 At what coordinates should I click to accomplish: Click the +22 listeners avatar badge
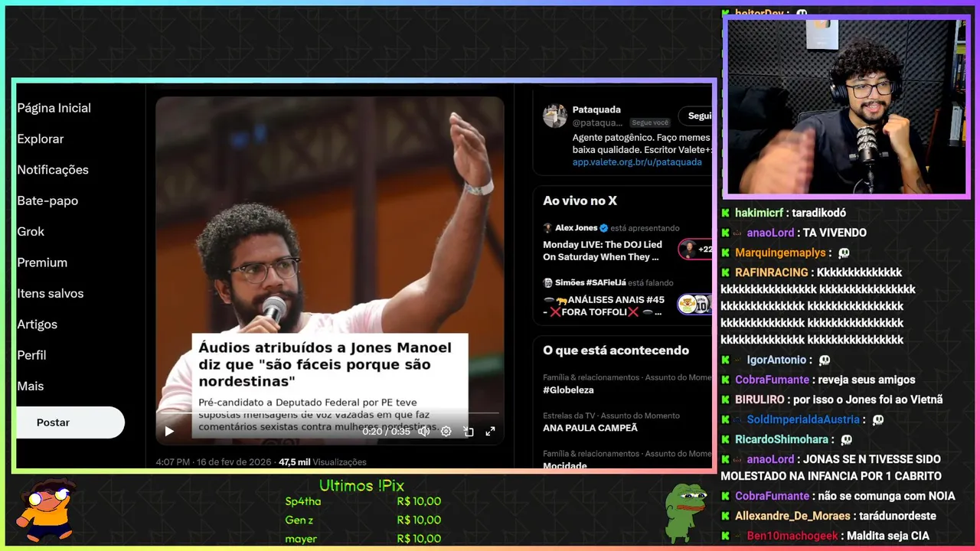pyautogui.click(x=695, y=249)
